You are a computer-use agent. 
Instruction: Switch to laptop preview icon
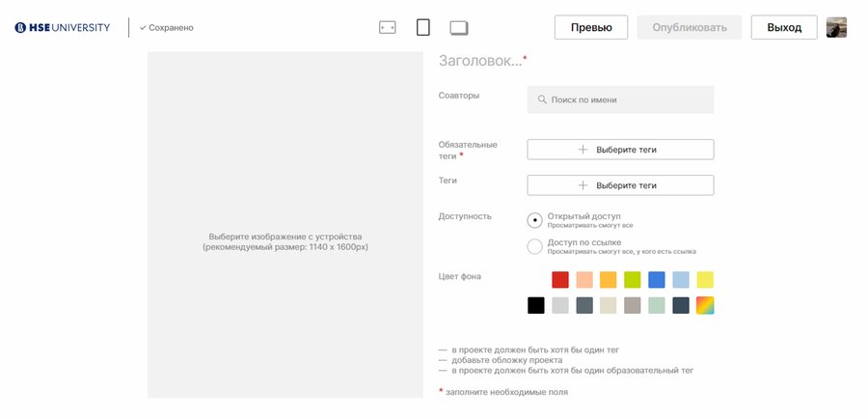[459, 27]
